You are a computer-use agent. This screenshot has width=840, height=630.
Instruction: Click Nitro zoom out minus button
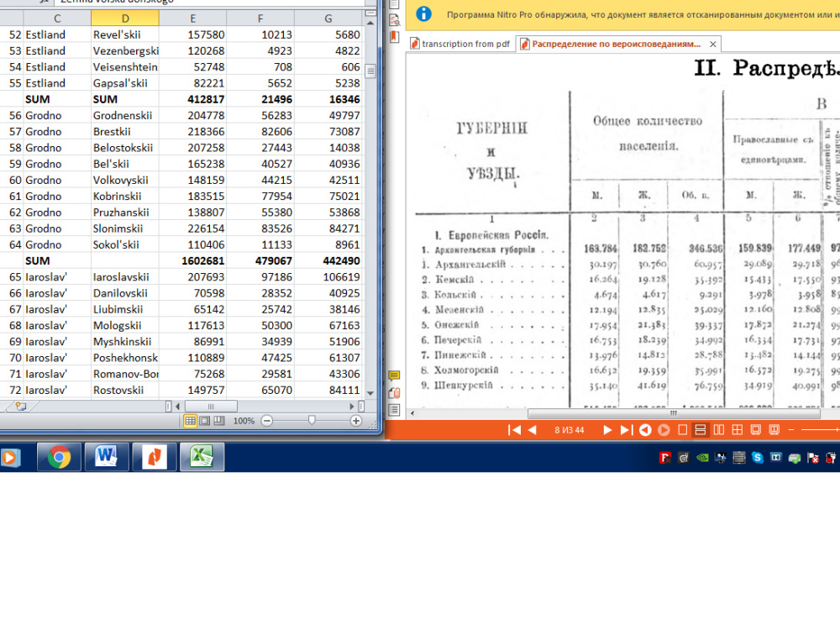click(x=790, y=430)
